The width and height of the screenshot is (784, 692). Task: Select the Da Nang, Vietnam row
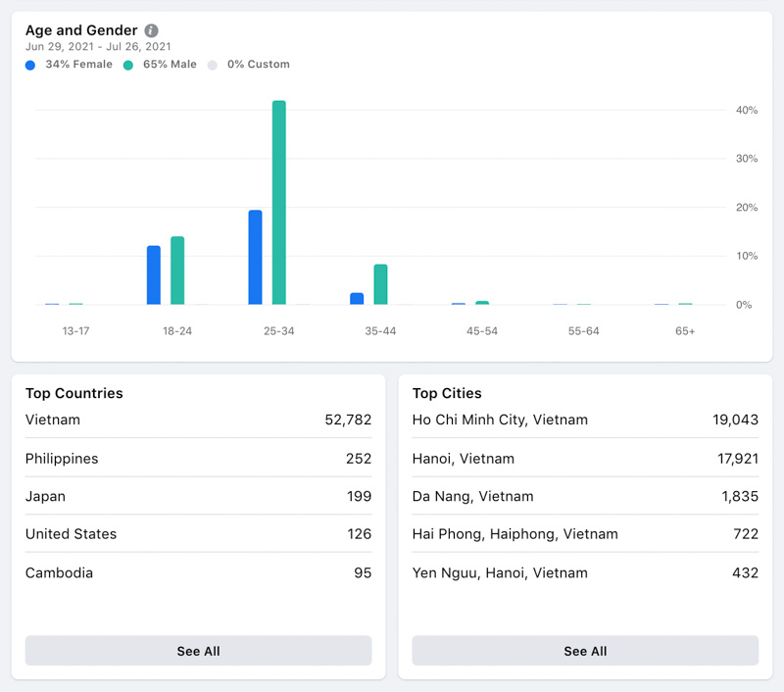click(585, 496)
